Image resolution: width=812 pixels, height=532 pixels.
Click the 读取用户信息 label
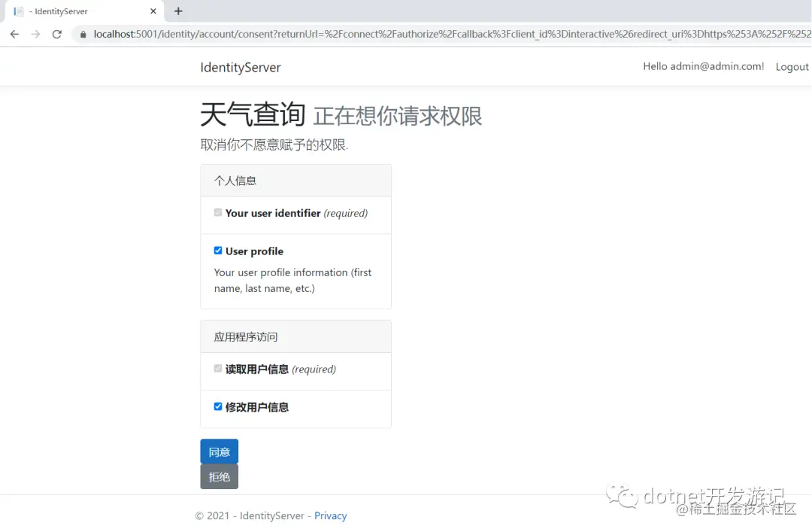pyautogui.click(x=257, y=369)
